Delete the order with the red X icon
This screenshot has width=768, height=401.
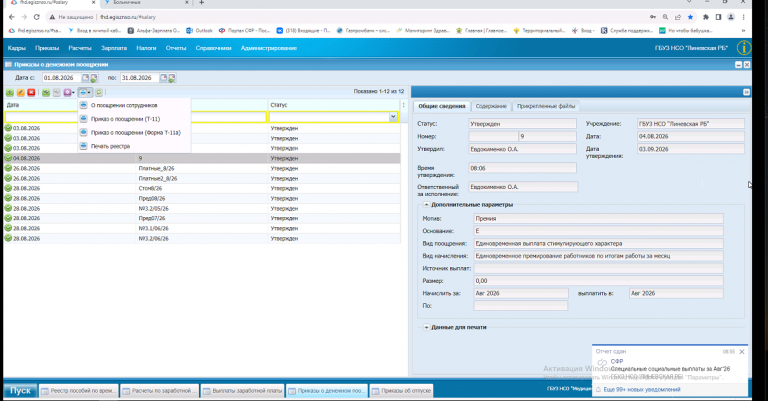31,93
